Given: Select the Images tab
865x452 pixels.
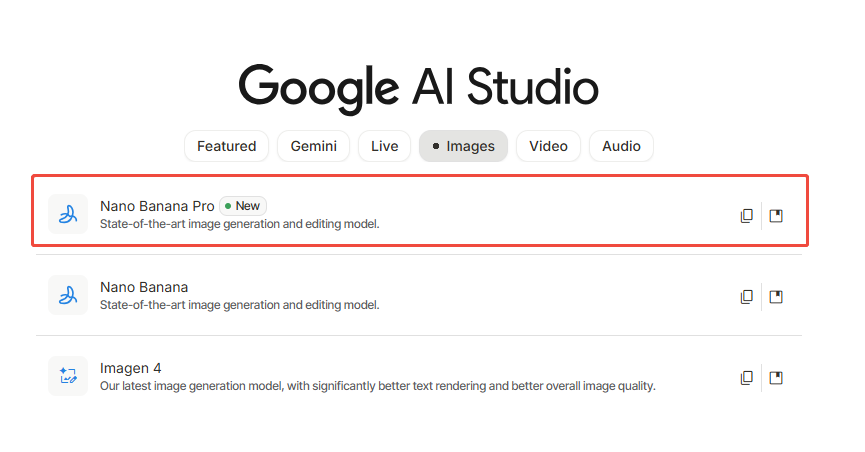Looking at the screenshot, I should [x=463, y=146].
